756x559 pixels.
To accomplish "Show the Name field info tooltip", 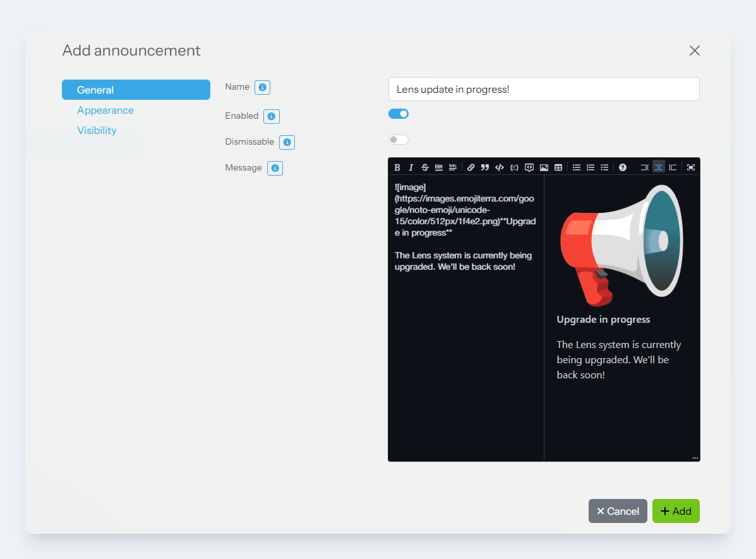I will (263, 87).
